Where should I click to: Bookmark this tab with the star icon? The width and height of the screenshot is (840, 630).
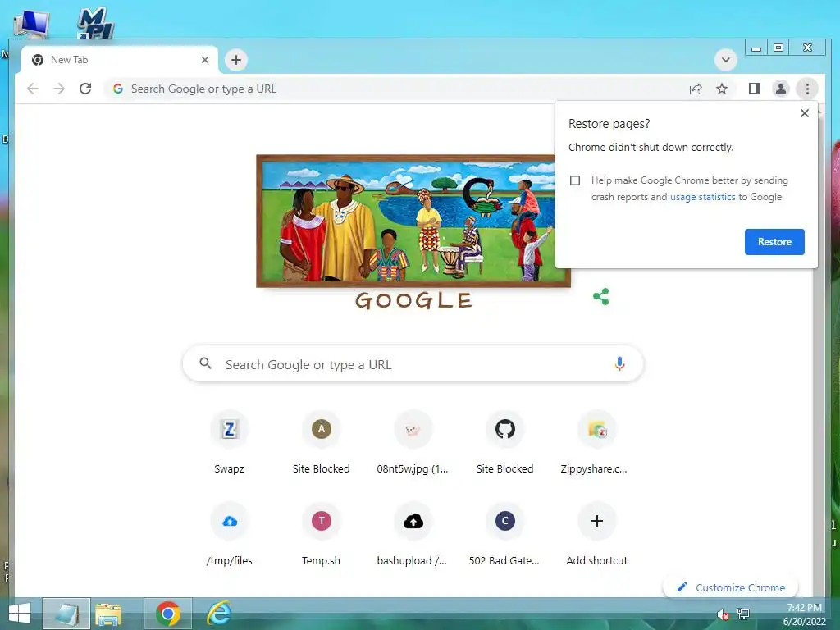point(722,89)
